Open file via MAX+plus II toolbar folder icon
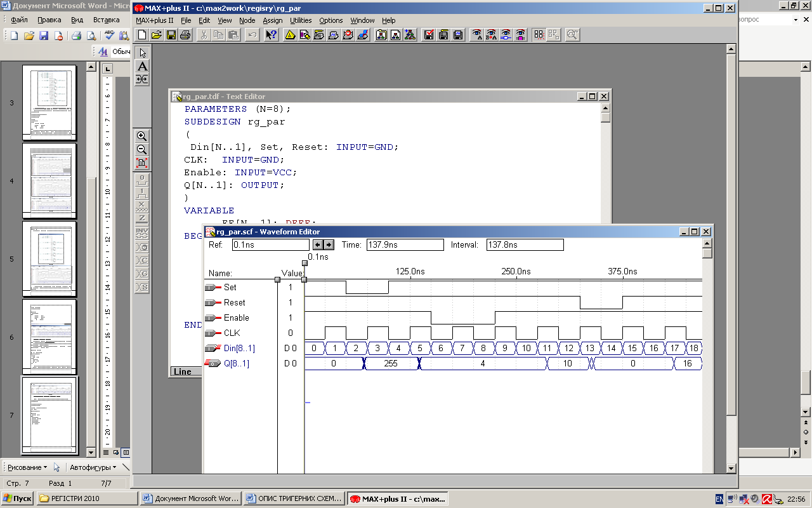Screen dimensions: 812x508 pyautogui.click(x=156, y=35)
